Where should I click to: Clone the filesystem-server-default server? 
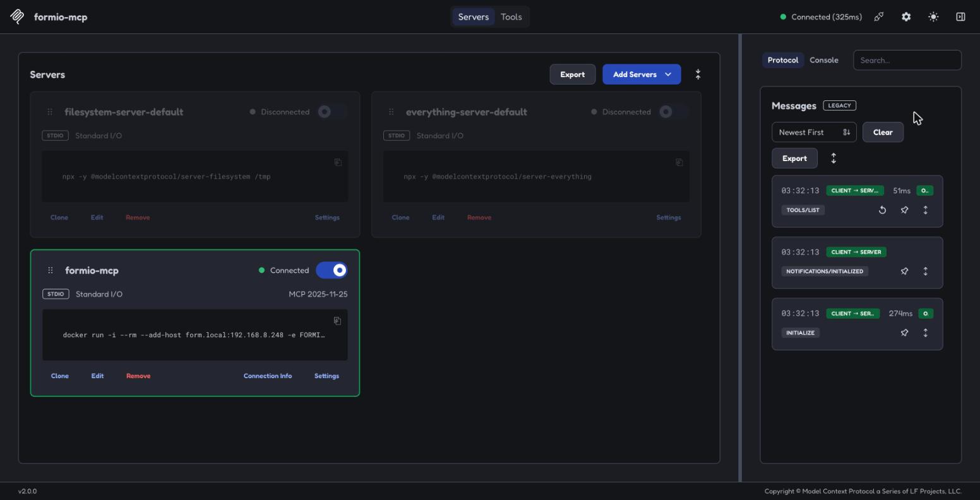(59, 217)
